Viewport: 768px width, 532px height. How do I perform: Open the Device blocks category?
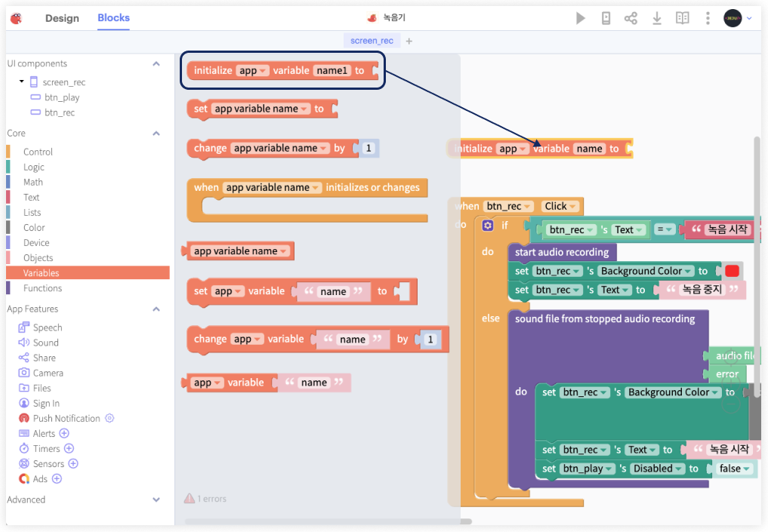click(36, 243)
